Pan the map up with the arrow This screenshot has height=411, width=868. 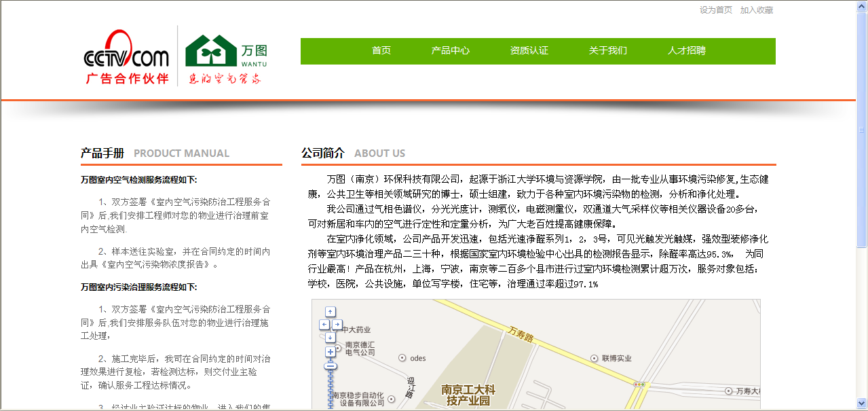pyautogui.click(x=331, y=312)
